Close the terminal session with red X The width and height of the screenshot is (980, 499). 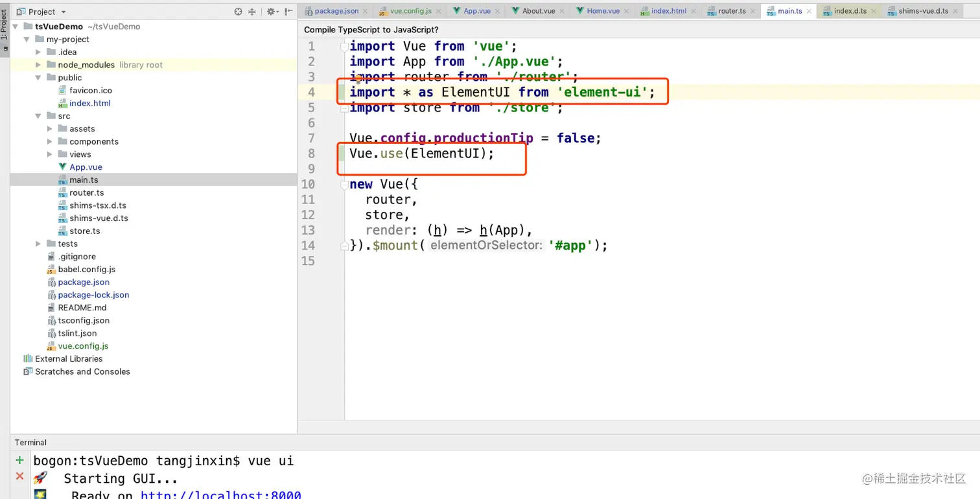coord(19,476)
